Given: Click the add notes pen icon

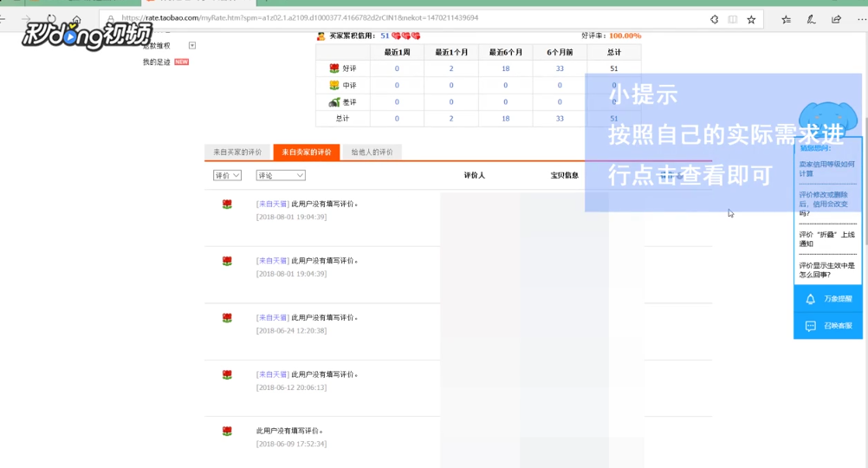Looking at the screenshot, I should pyautogui.click(x=811, y=19).
